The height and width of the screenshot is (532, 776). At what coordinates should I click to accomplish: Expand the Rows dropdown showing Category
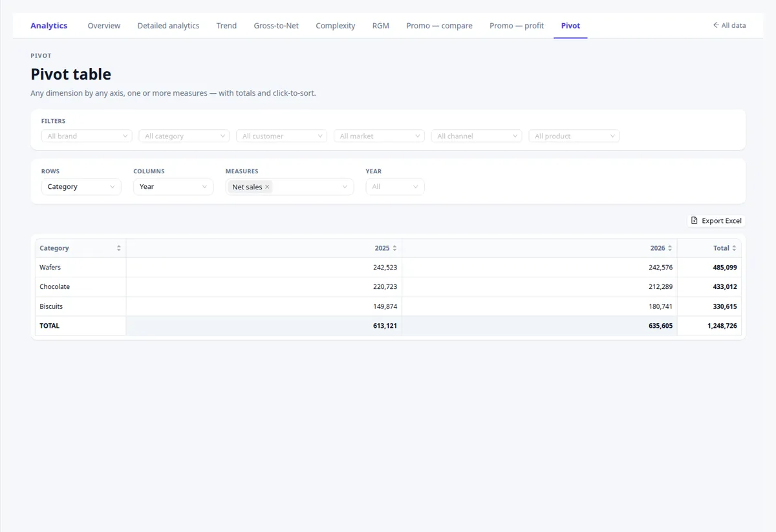[81, 187]
